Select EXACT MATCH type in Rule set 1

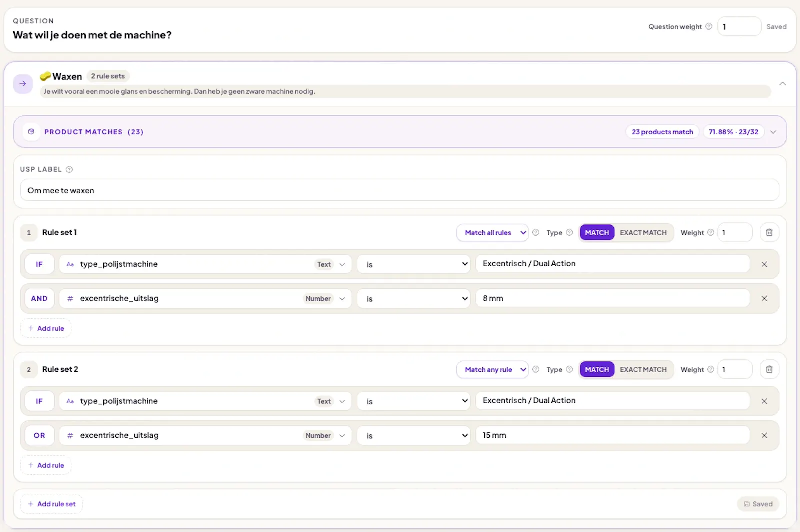643,233
